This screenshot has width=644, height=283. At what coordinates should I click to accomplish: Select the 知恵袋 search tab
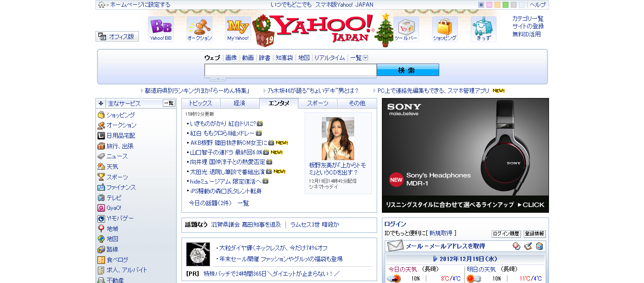tap(284, 58)
